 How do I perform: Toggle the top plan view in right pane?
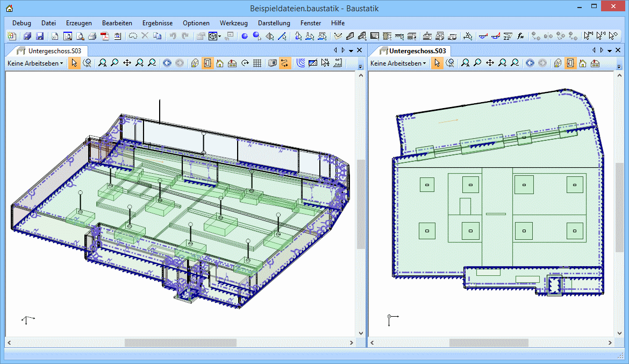[570, 63]
